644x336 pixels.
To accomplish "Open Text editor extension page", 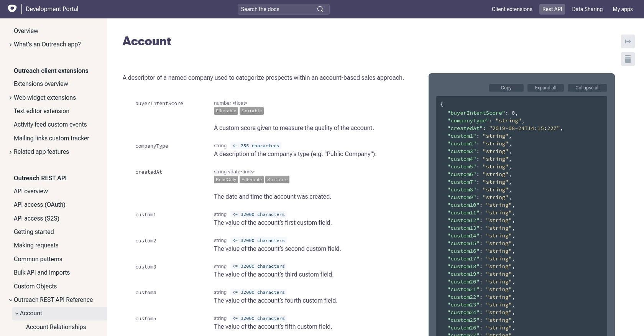I will tap(41, 111).
